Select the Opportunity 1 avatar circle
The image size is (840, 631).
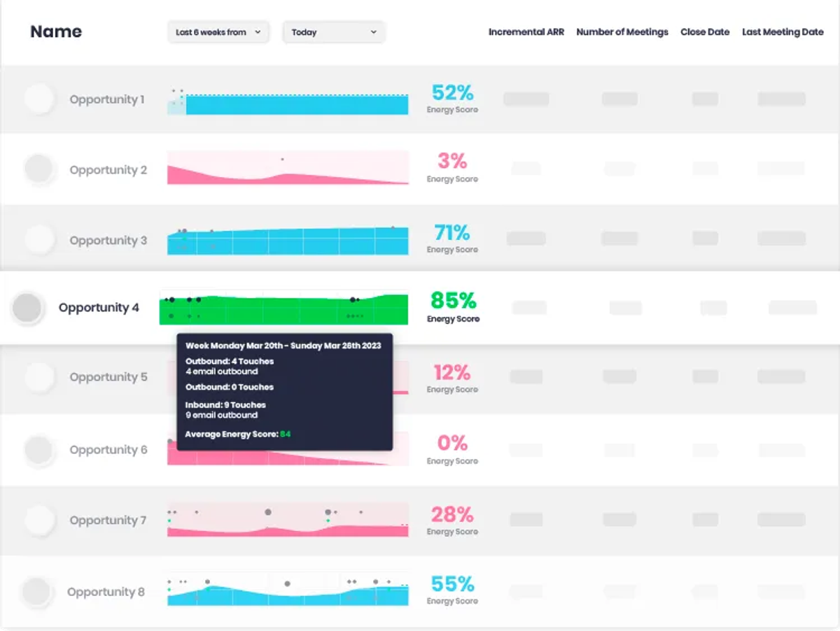tap(39, 99)
